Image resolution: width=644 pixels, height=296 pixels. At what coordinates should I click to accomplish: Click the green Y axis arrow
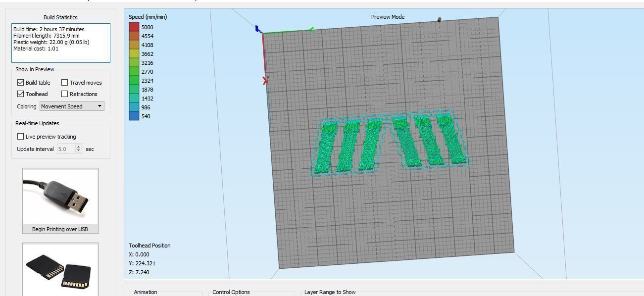311,30
